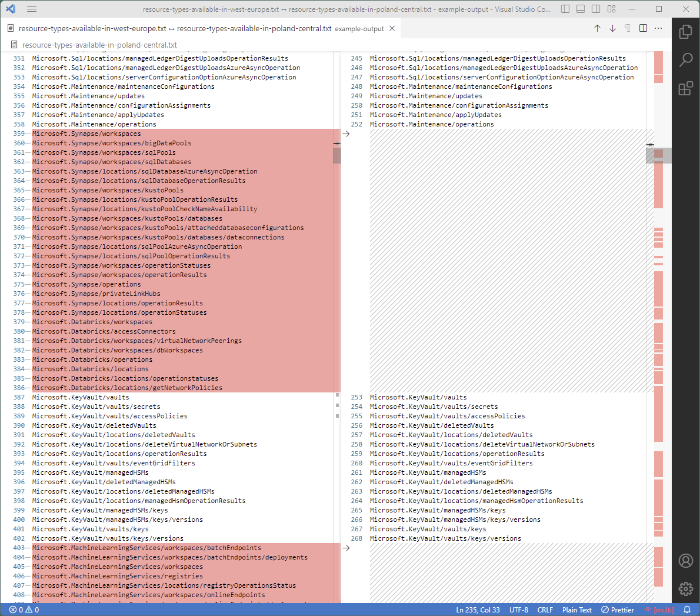Click file icon in breadcrumb bar
Viewport: 700px width, 616px height.
coord(14,45)
